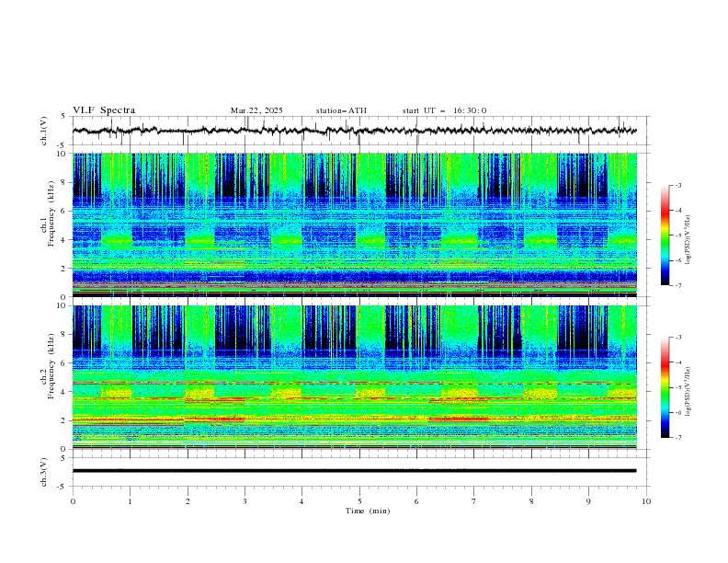Click the 'start UT = 16:30:0' label

pos(444,110)
